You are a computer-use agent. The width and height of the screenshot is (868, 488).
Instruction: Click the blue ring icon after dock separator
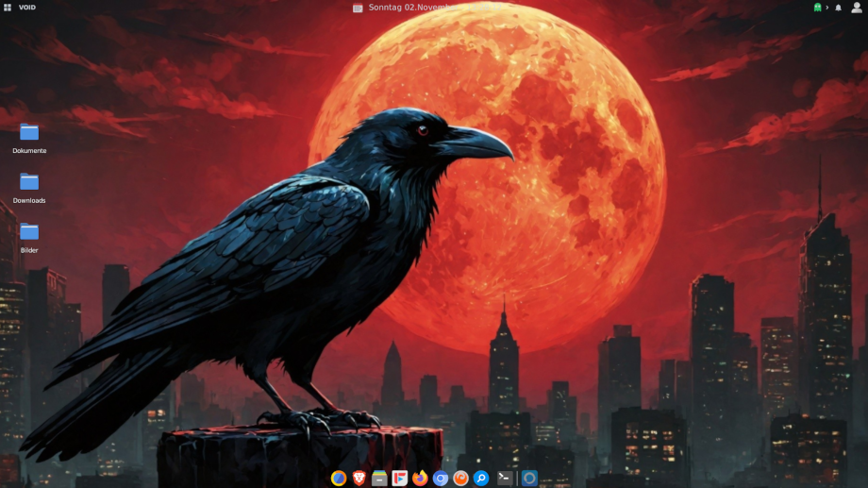pyautogui.click(x=529, y=479)
